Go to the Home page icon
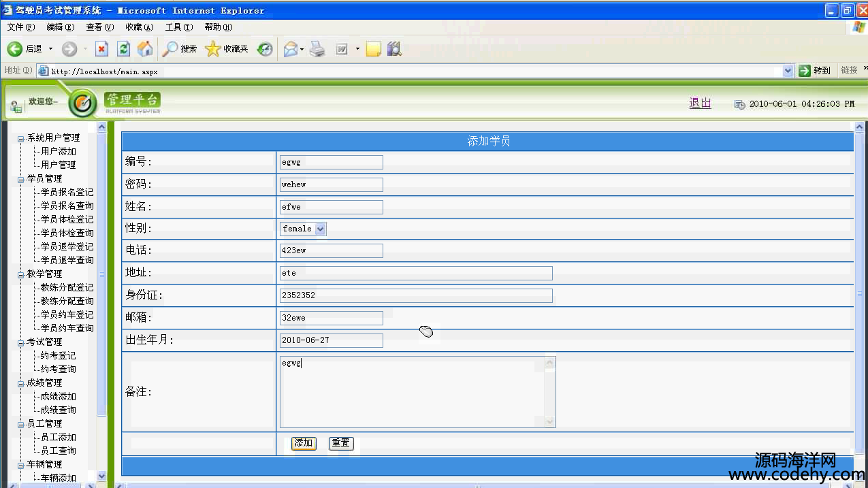The width and height of the screenshot is (868, 488). coord(144,49)
